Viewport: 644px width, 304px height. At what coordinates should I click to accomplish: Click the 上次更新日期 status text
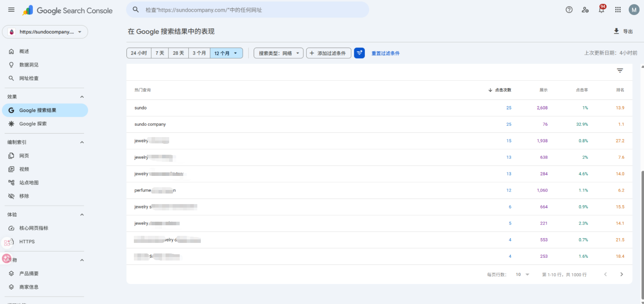tap(611, 53)
